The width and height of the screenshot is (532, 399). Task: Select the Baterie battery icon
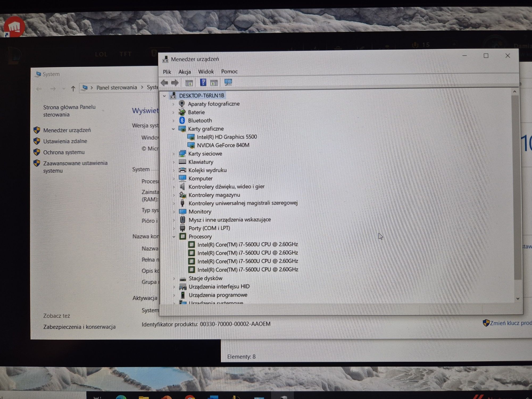[182, 112]
